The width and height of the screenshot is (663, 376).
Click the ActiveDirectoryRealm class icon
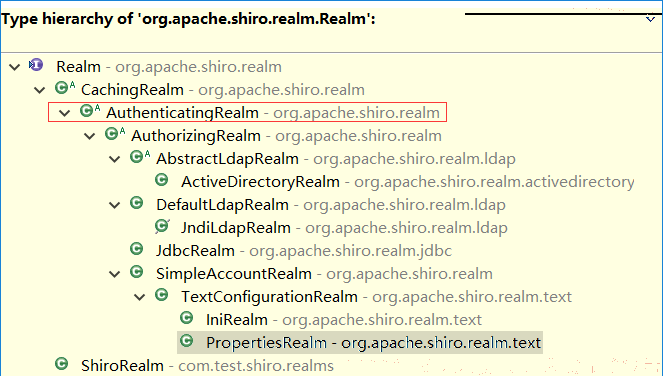(162, 180)
